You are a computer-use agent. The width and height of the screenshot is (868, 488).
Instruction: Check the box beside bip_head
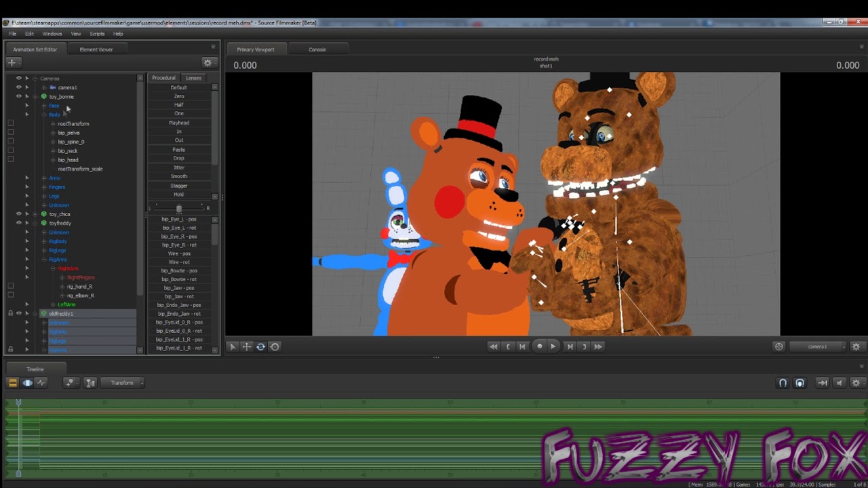pyautogui.click(x=10, y=159)
